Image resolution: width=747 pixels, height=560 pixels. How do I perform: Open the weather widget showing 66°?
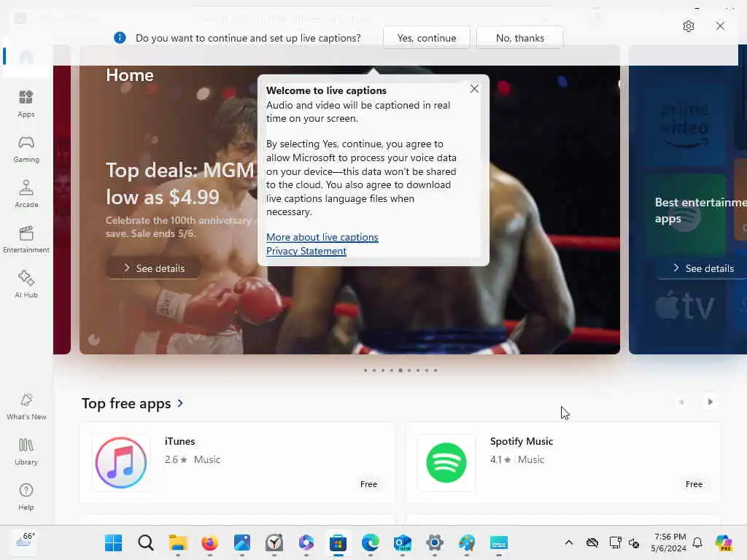point(25,542)
